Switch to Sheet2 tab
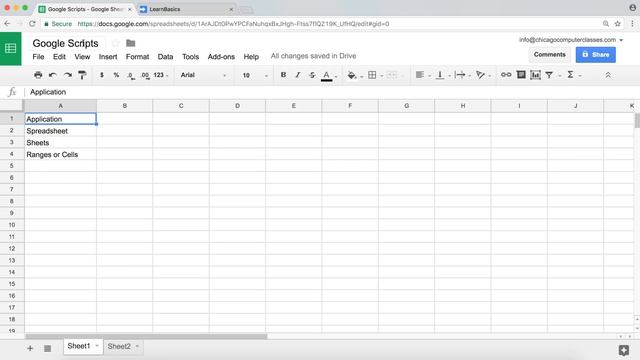Screen dimensions: 640x360 (119, 346)
